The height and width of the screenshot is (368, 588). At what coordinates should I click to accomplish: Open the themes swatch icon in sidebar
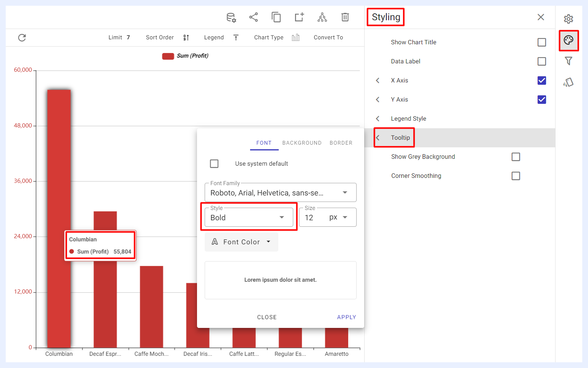point(569,82)
